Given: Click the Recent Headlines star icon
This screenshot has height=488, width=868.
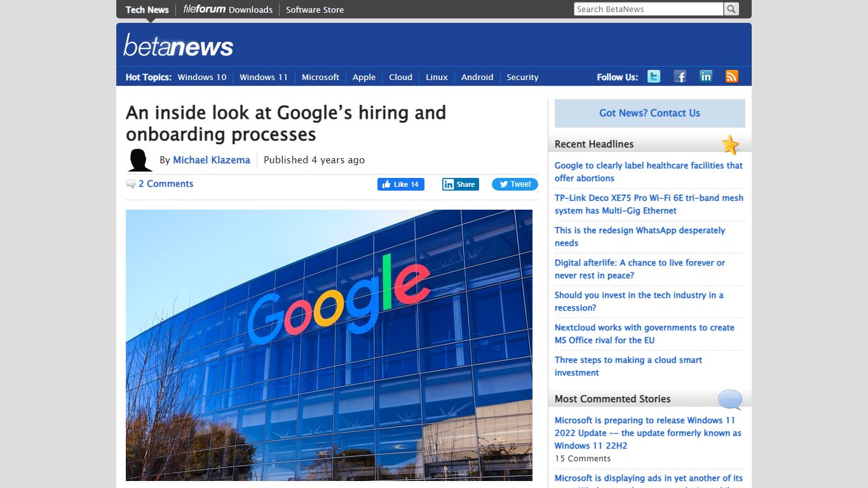Looking at the screenshot, I should 731,145.
